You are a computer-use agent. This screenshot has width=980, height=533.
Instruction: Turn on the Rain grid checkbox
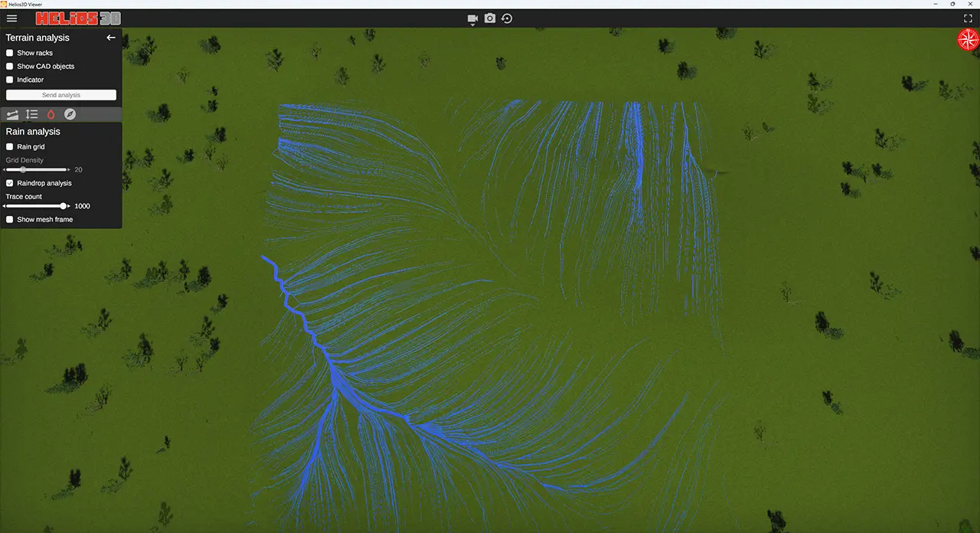[10, 147]
